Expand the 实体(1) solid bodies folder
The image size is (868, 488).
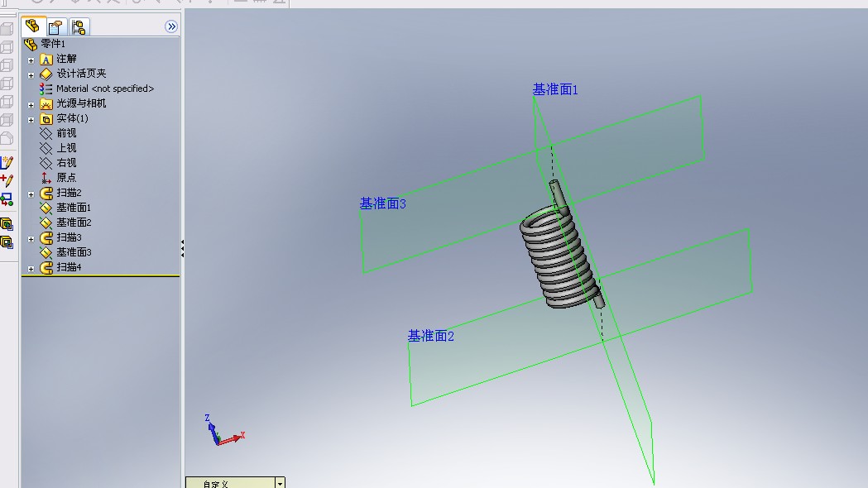[x=31, y=119]
